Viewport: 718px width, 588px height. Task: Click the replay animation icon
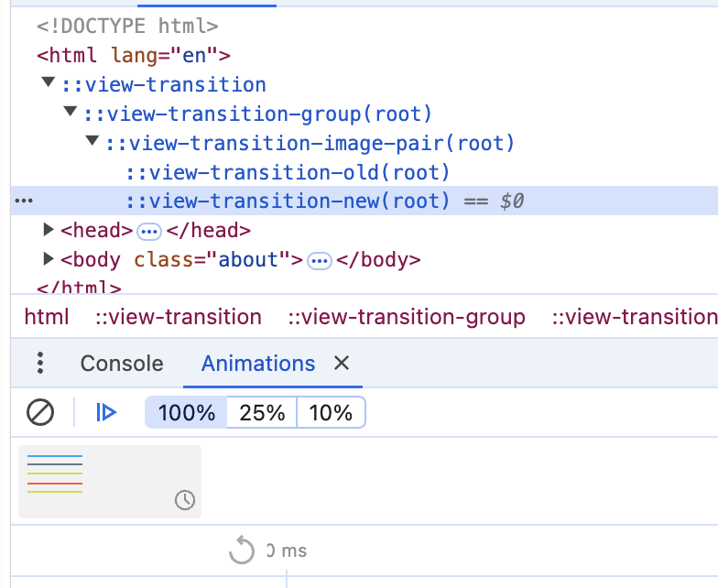(x=241, y=550)
